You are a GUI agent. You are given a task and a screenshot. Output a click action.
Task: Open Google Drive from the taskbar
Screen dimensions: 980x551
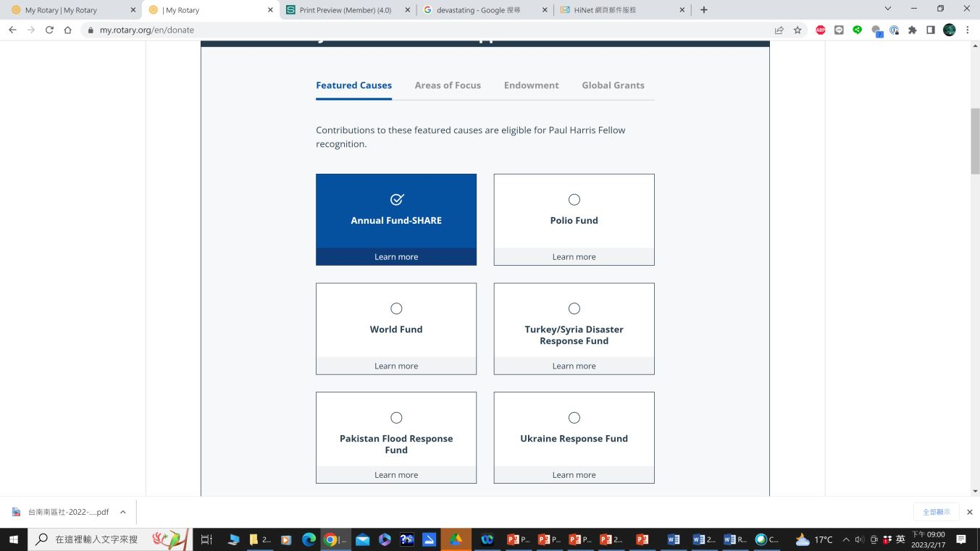[x=456, y=539]
